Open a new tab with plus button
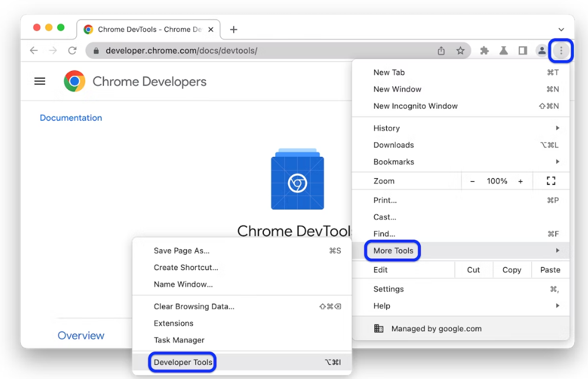 point(234,29)
